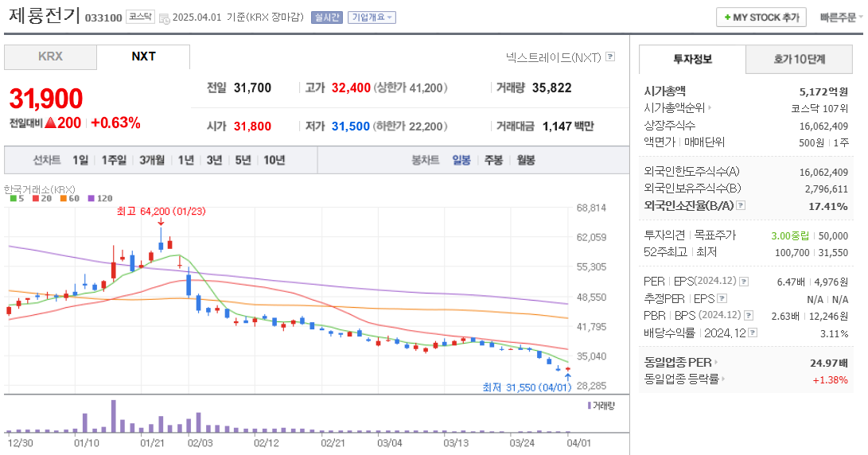Click the purple 거래량 volume legend marker
This screenshot has height=455, width=868.
click(589, 406)
